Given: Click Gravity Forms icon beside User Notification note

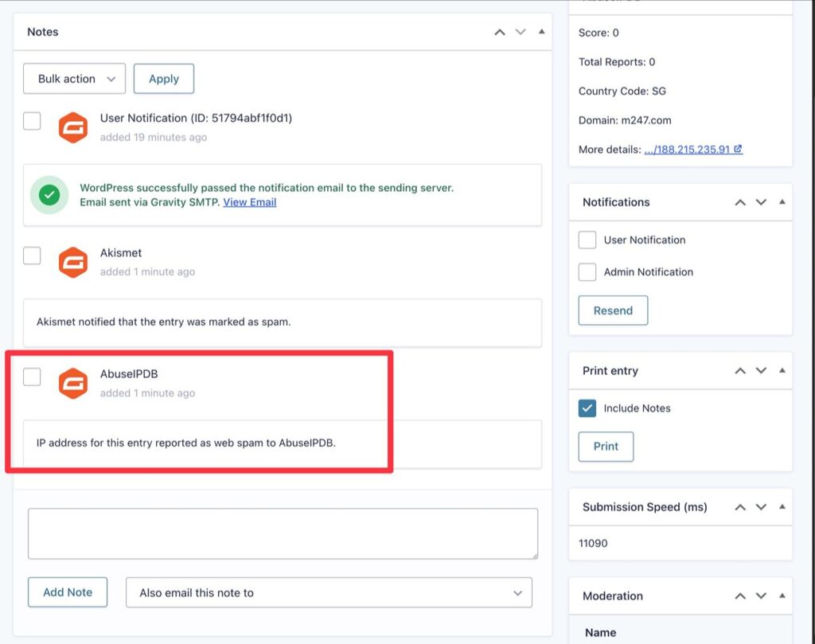Looking at the screenshot, I should [72, 127].
